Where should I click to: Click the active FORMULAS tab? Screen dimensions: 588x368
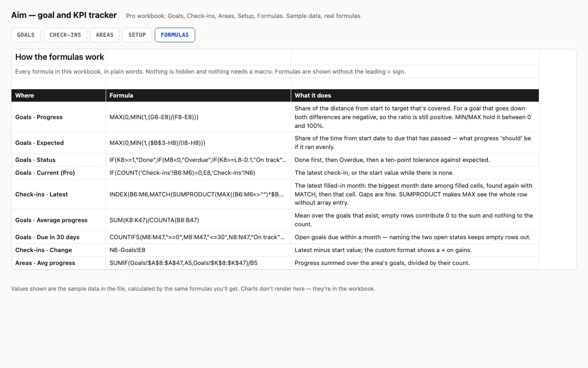tap(175, 35)
